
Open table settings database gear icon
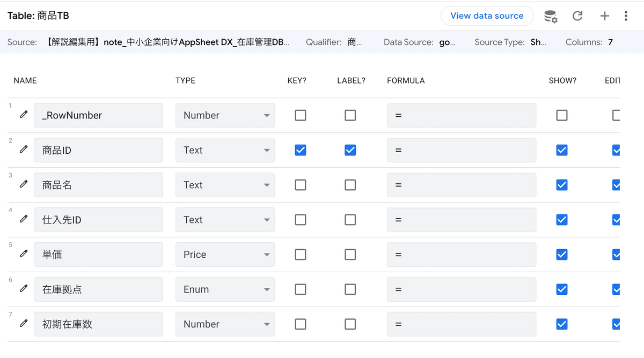tap(551, 16)
